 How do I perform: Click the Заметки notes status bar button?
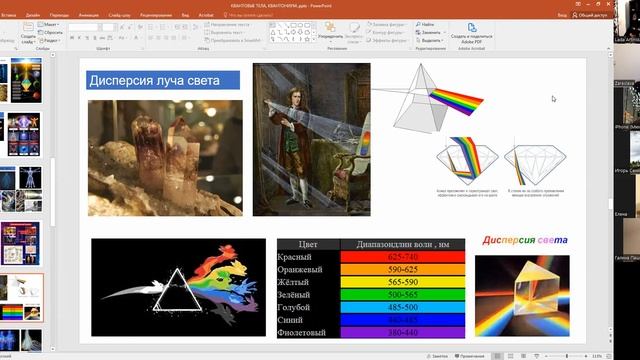[x=437, y=356]
